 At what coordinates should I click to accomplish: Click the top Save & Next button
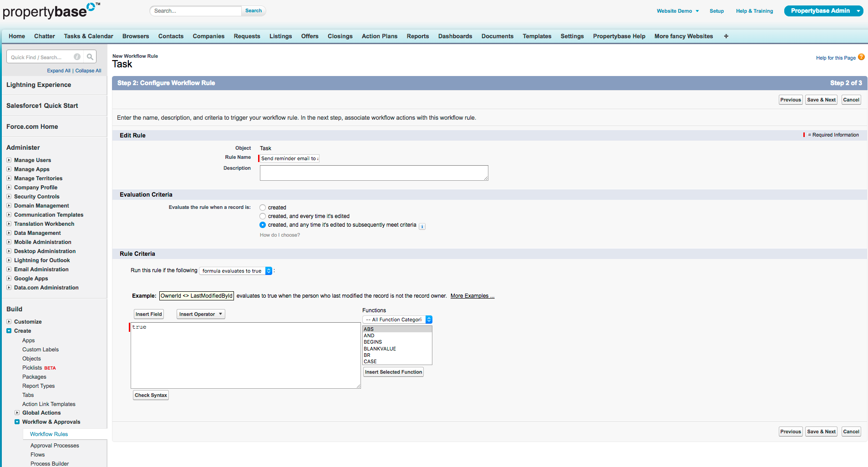[x=821, y=100]
